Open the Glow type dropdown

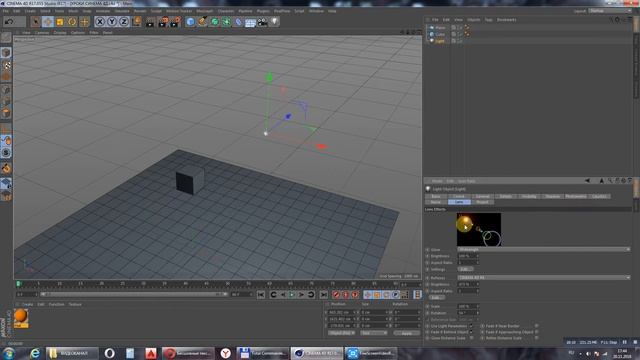(x=544, y=249)
